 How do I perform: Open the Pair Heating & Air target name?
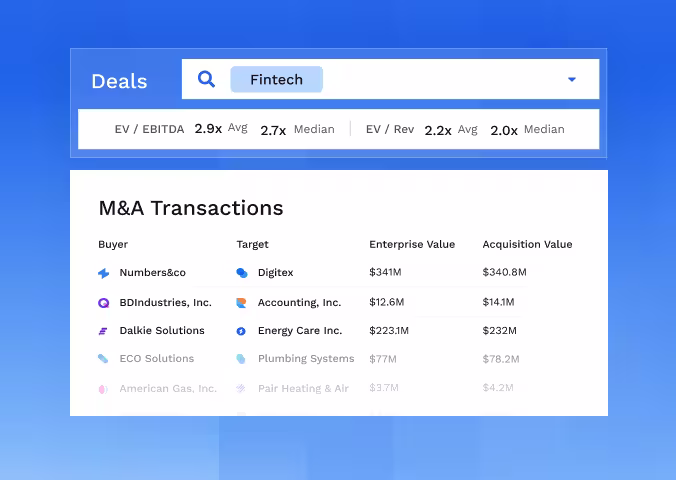[x=303, y=389]
